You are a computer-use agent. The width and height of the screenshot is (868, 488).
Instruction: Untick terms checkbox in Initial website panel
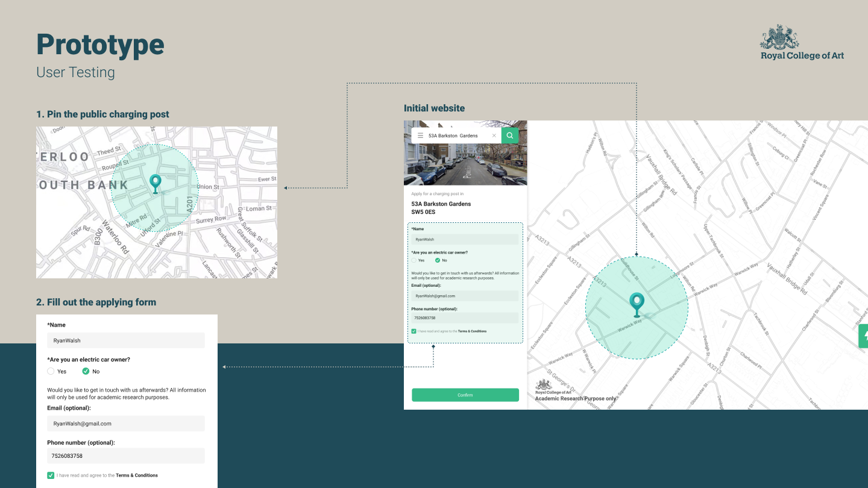click(414, 331)
